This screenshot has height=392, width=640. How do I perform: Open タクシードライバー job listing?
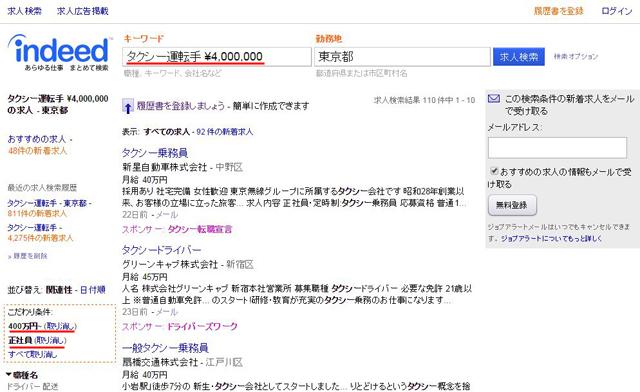[x=162, y=250]
